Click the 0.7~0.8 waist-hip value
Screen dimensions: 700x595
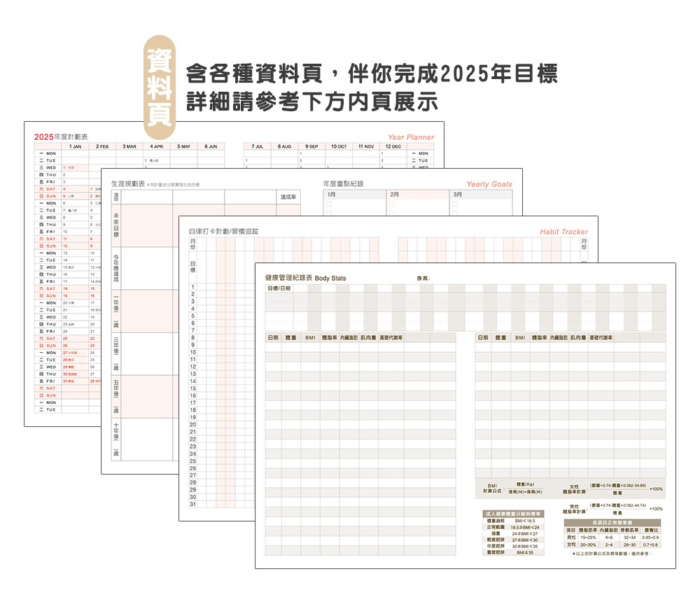tap(651, 545)
